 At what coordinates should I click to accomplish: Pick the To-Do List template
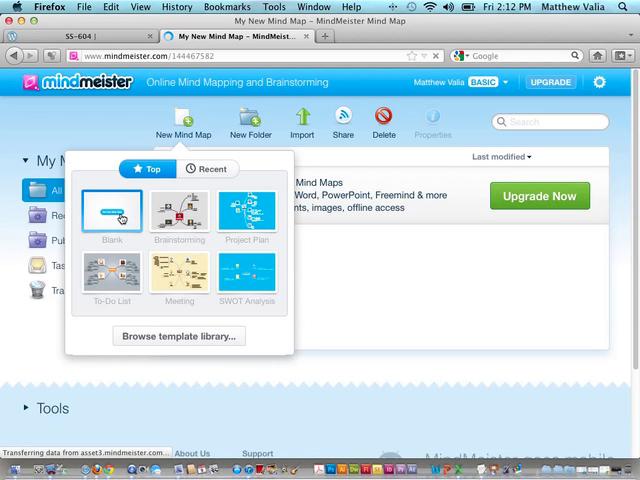tap(112, 272)
